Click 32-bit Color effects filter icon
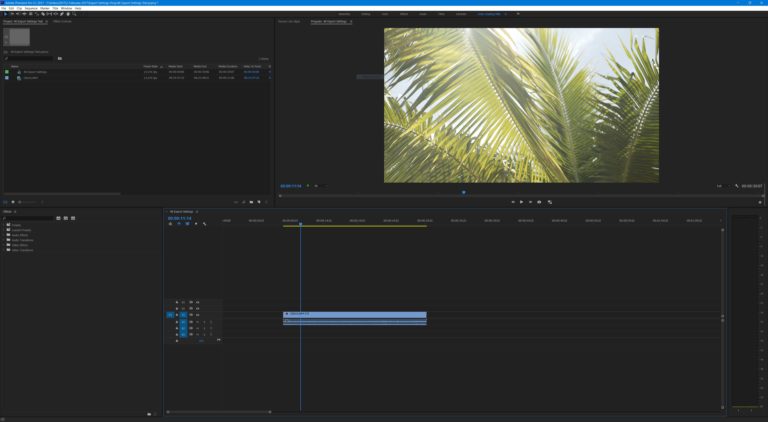The image size is (768, 422). point(66,218)
